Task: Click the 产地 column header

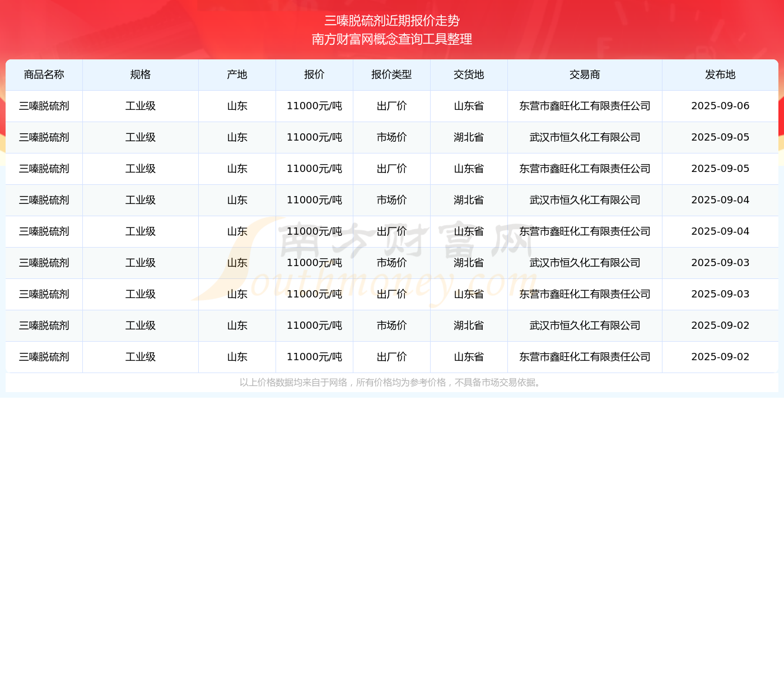Action: coord(237,75)
